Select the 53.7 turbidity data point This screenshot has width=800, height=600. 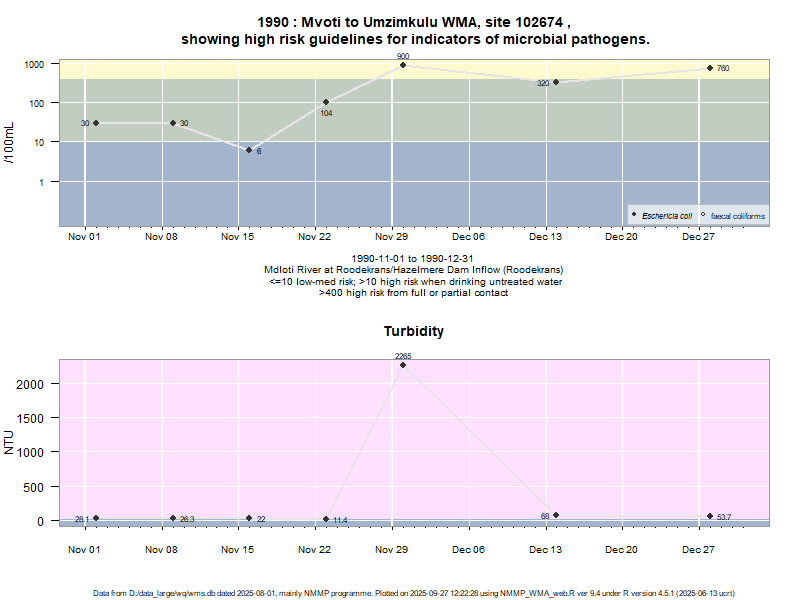[x=709, y=516]
